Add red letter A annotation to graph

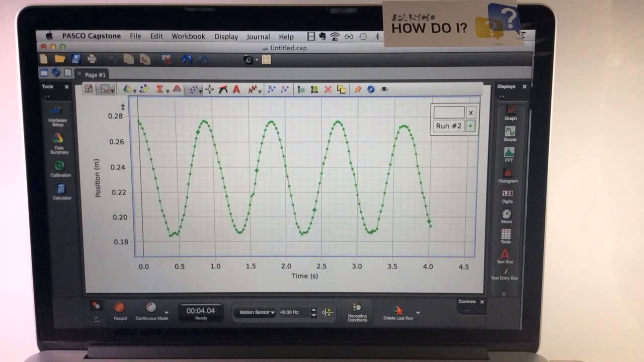236,89
